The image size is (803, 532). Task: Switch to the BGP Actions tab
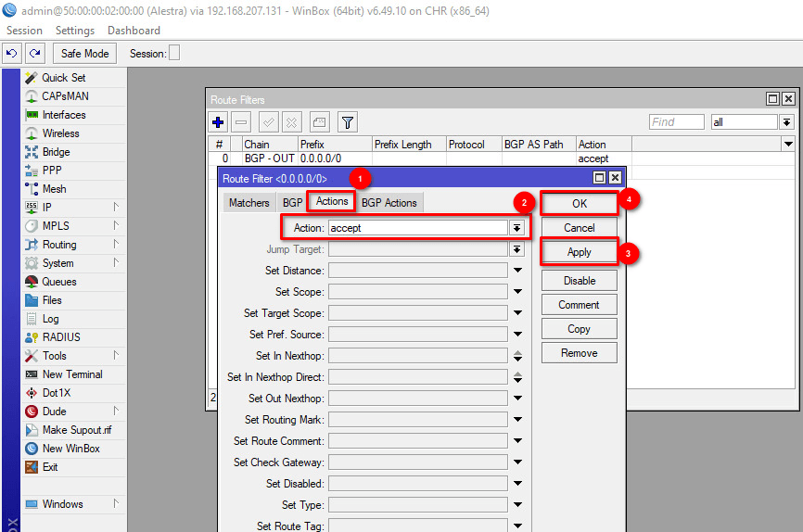click(x=389, y=202)
